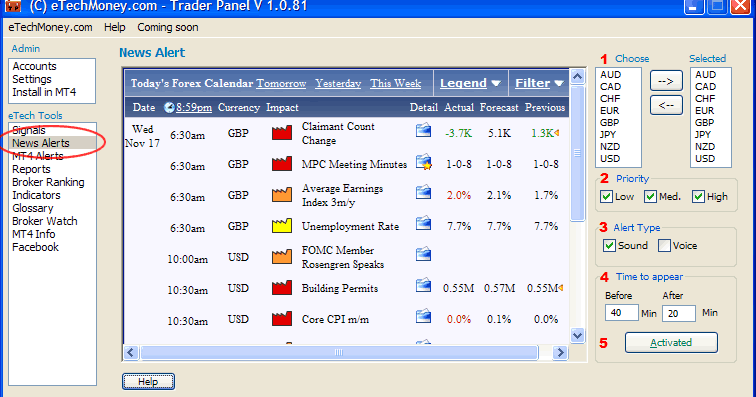
Task: Open Reports from eTech Tools
Action: tap(31, 169)
